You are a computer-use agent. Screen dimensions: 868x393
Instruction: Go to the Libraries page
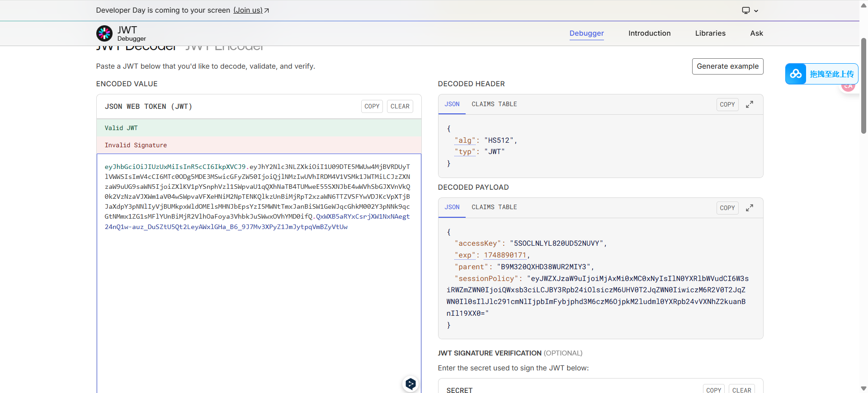[x=710, y=33]
